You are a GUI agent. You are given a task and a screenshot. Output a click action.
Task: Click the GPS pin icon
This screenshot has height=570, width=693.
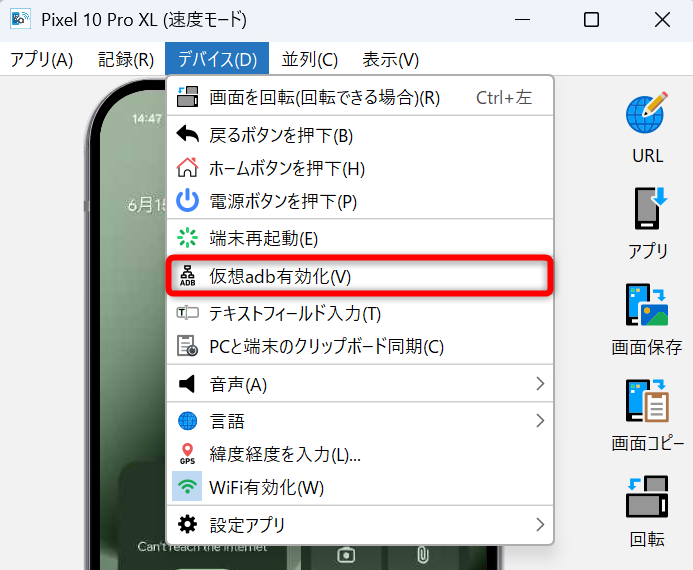(x=187, y=454)
